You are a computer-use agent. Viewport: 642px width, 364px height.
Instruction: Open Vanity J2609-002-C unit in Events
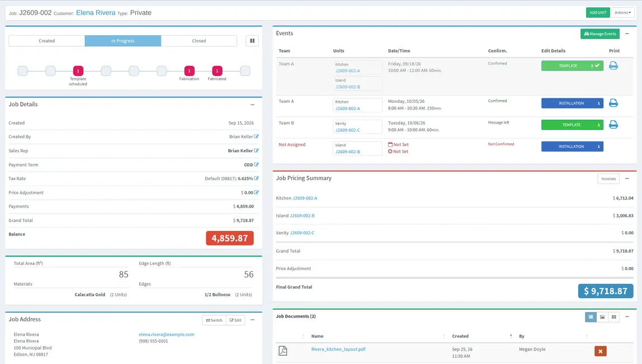pyautogui.click(x=348, y=130)
